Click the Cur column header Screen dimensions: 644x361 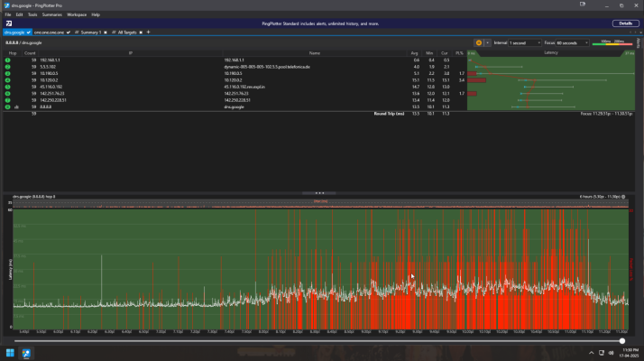pyautogui.click(x=445, y=53)
